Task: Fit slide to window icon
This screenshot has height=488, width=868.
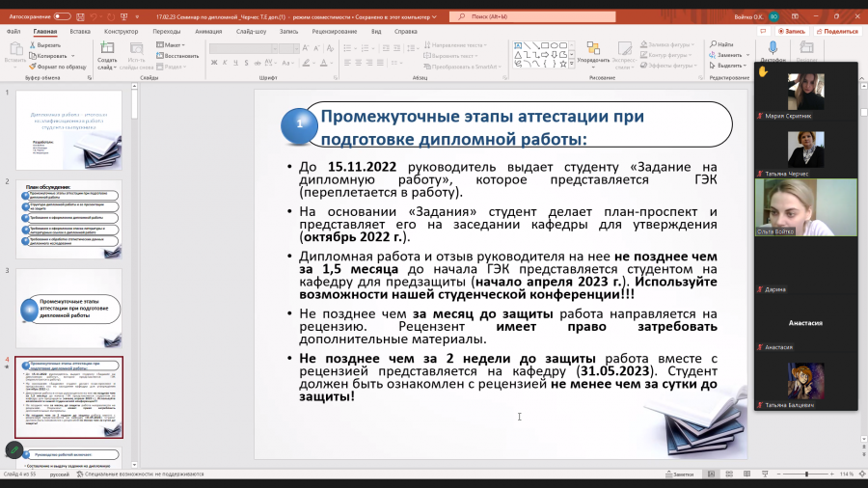Action: 862,474
